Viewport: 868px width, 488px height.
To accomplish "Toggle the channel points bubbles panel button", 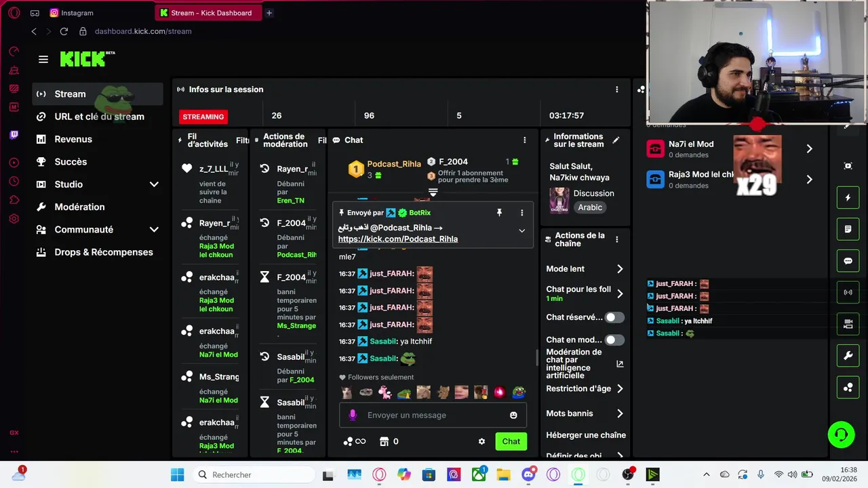I will click(x=848, y=388).
